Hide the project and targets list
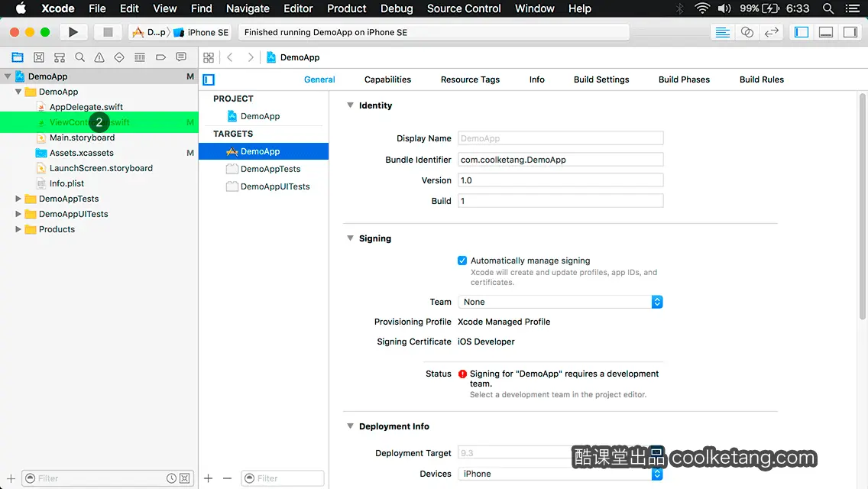Screen dimensions: 868x489 pos(209,79)
